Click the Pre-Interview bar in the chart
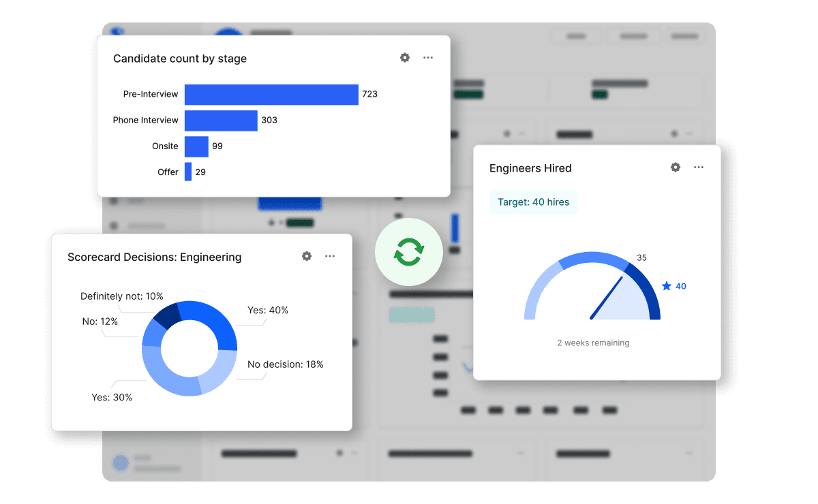This screenshot has width=818, height=504. click(x=271, y=94)
